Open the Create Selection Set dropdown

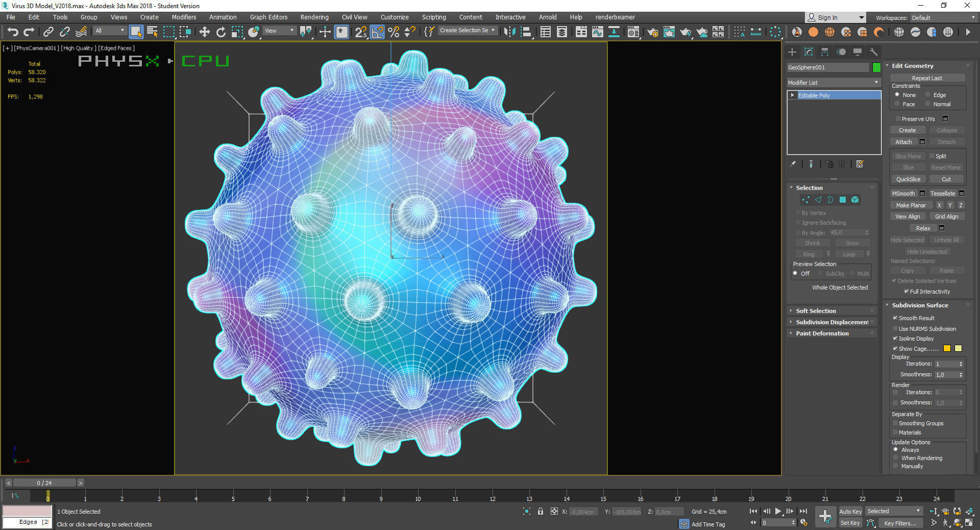point(467,31)
